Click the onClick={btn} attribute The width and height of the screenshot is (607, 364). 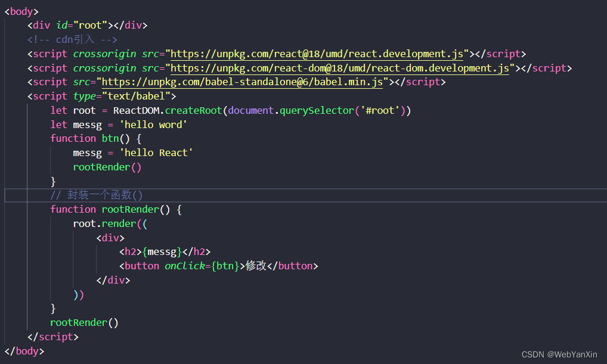tap(202, 266)
